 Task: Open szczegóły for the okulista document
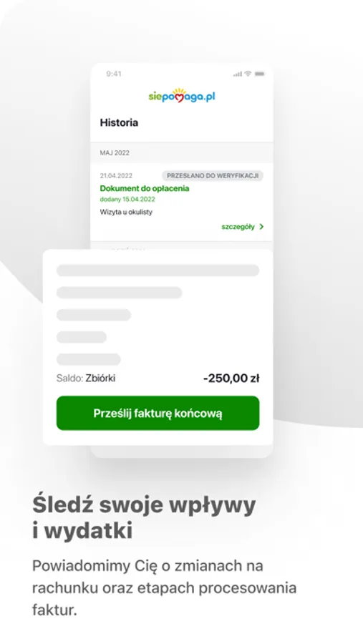tap(238, 227)
